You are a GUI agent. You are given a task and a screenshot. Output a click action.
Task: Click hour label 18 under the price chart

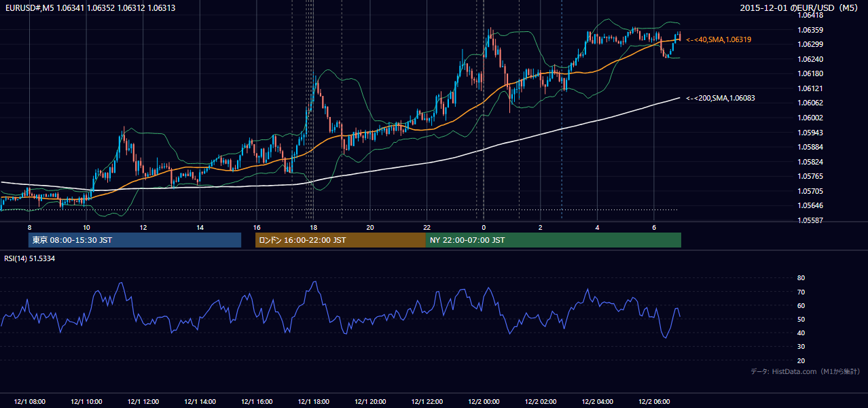[313, 227]
